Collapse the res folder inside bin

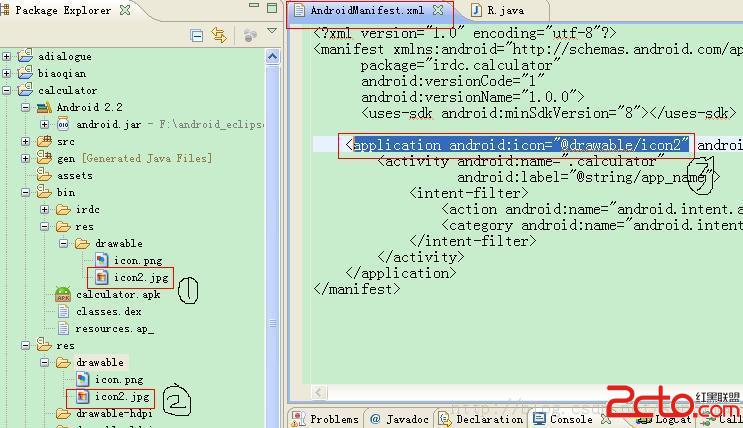[x=45, y=227]
